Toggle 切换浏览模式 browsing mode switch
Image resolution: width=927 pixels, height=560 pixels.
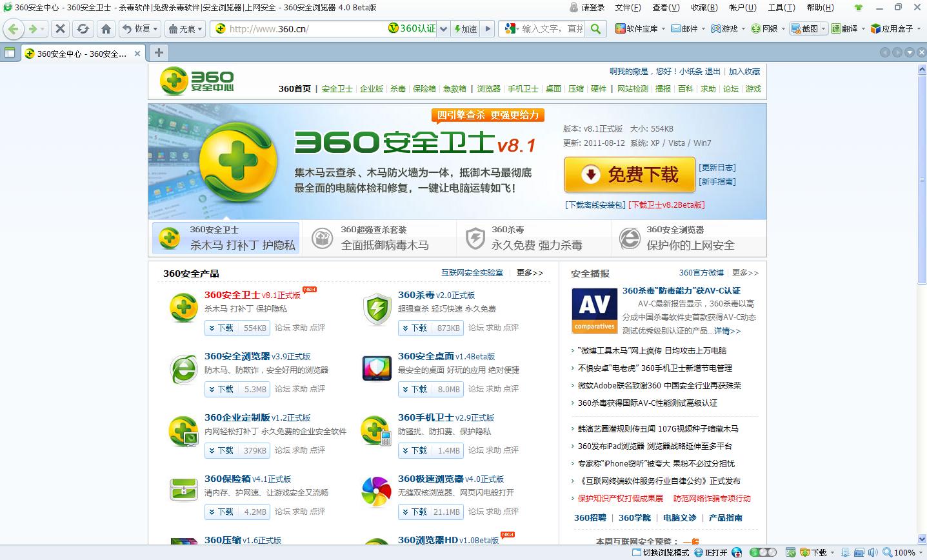coord(666,552)
